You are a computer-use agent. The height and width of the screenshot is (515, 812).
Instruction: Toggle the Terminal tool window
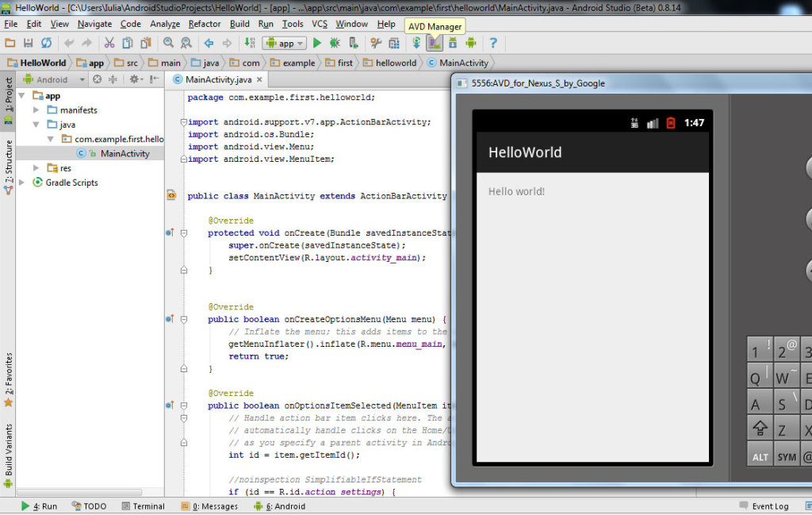[x=143, y=506]
